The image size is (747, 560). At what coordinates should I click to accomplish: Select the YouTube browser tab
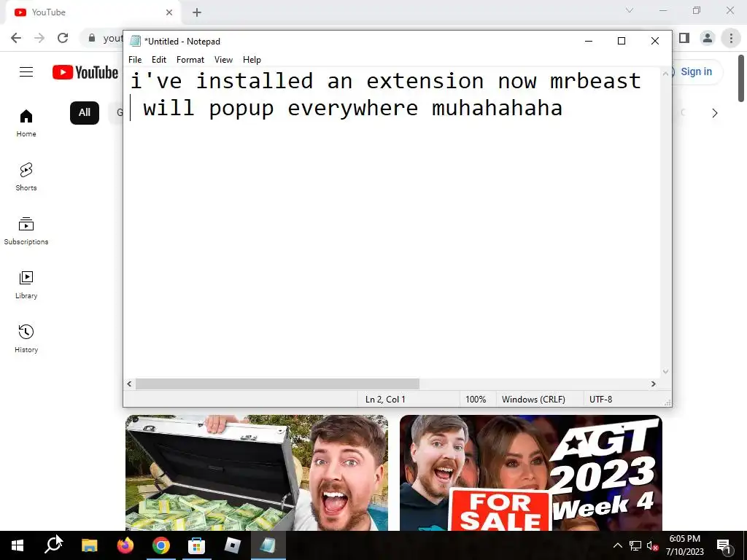(x=93, y=12)
